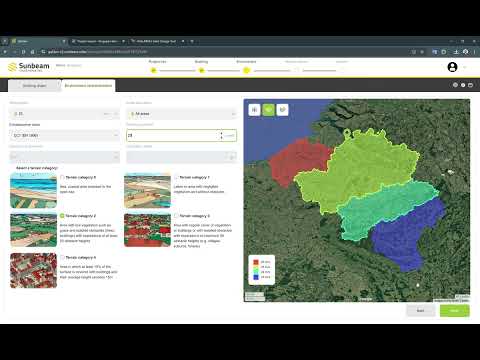Click the blue legend swatch
This screenshot has height=360, width=480.
pos(256,277)
